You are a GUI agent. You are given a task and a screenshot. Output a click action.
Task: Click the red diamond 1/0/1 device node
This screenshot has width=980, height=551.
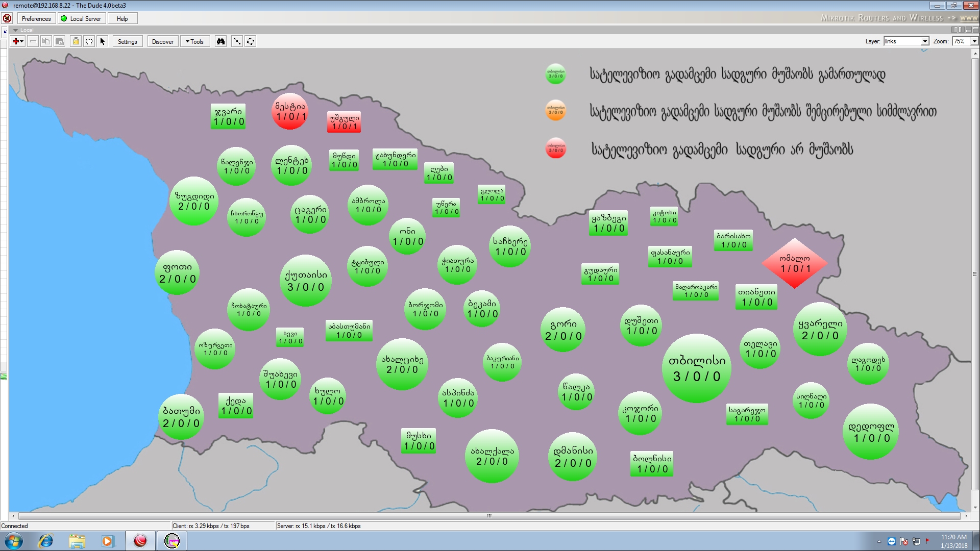pyautogui.click(x=794, y=263)
